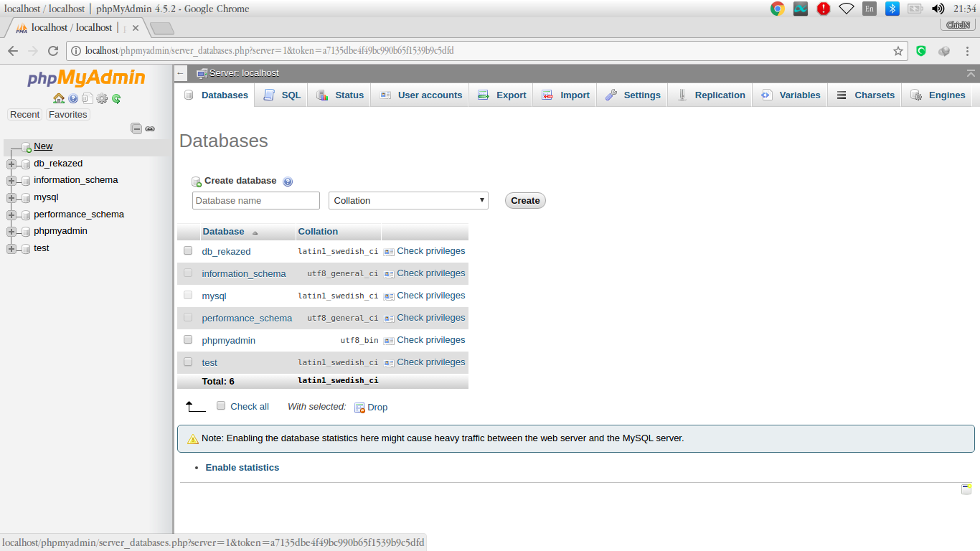Tick the test row checkbox
This screenshot has width=980, height=551.
(188, 362)
